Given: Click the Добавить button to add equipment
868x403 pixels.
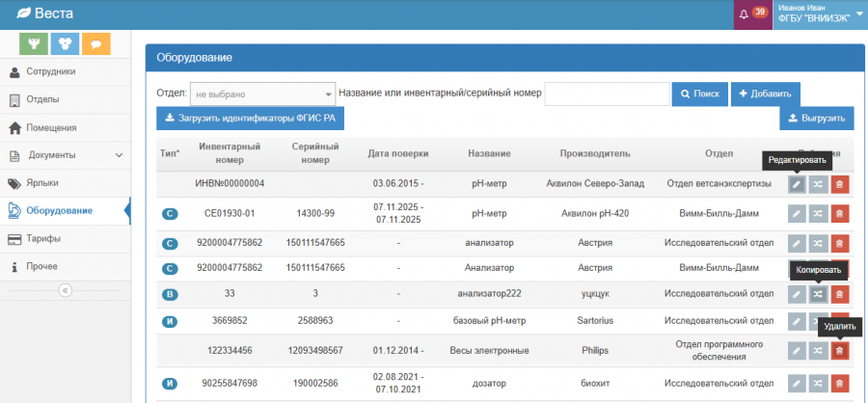Looking at the screenshot, I should 765,94.
